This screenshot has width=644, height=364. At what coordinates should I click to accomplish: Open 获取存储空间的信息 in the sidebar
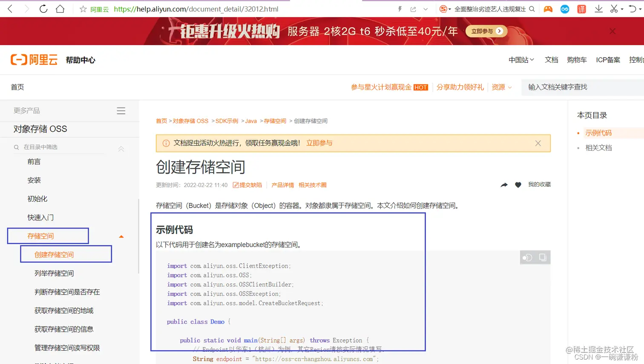click(64, 329)
